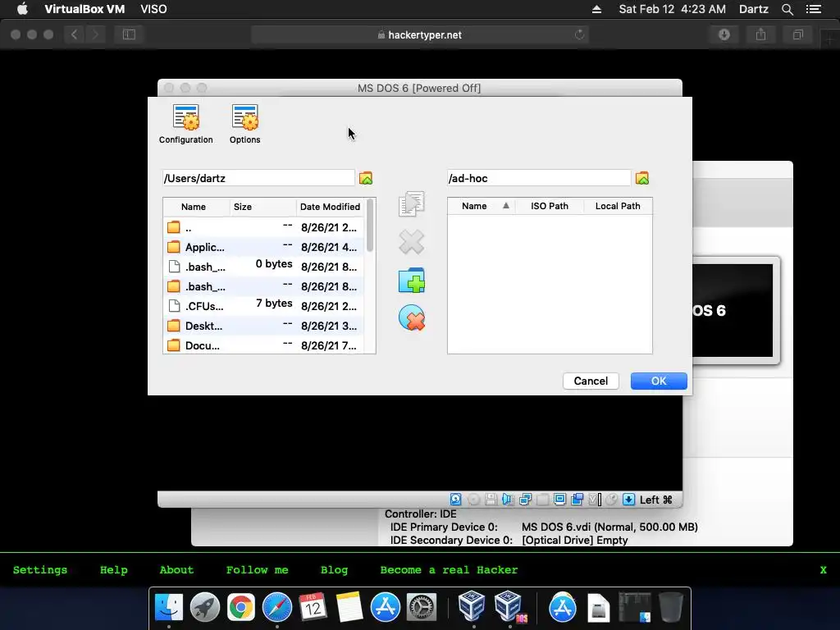
Task: Click the /ad-hoc path field
Action: [539, 178]
